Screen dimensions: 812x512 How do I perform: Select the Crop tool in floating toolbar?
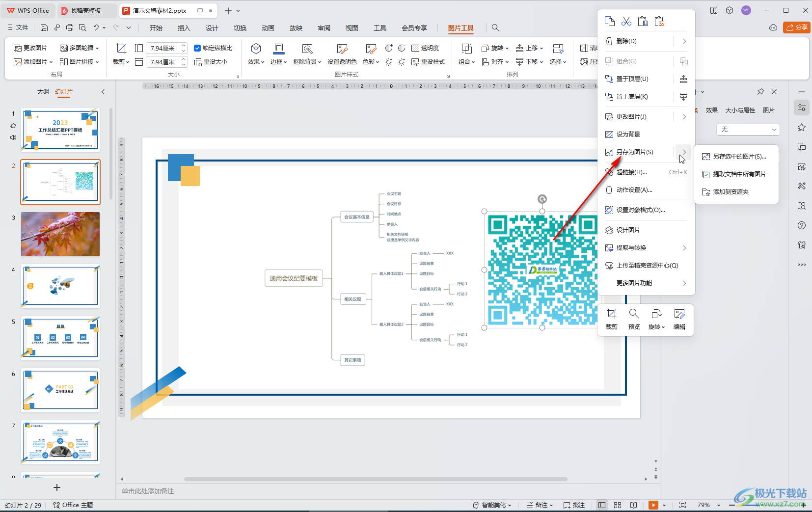pos(612,319)
